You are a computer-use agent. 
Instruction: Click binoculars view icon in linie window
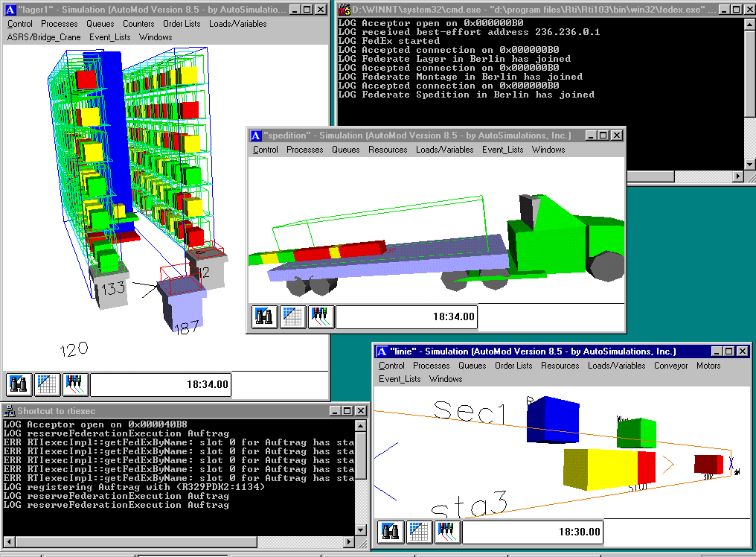tap(391, 532)
